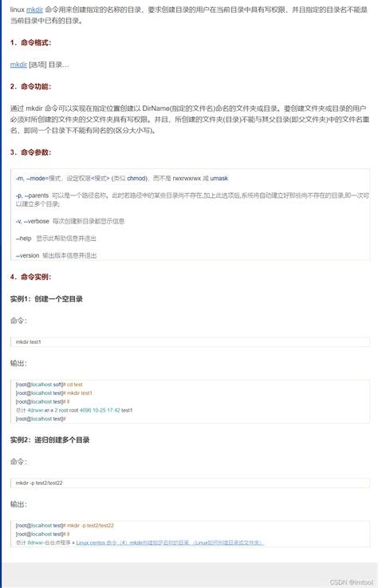Click the -p, --parents option line
Screen dimensions: 378x588
tap(192, 199)
